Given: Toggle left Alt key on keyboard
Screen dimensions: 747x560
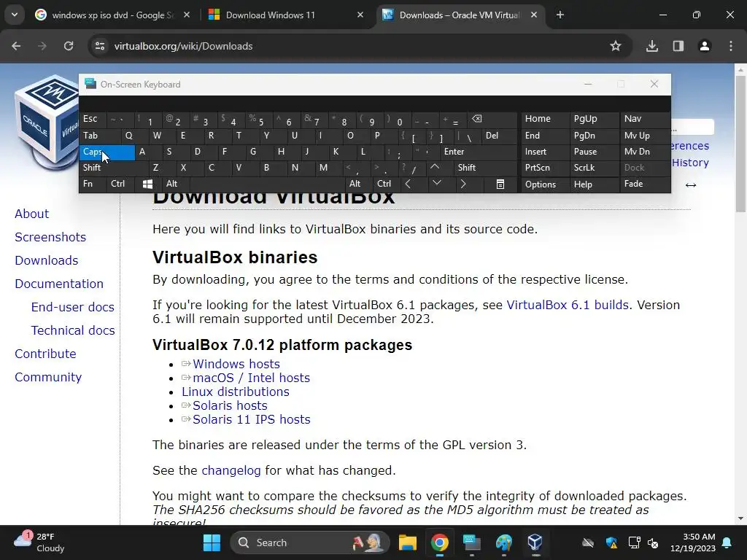Looking at the screenshot, I should tap(175, 184).
